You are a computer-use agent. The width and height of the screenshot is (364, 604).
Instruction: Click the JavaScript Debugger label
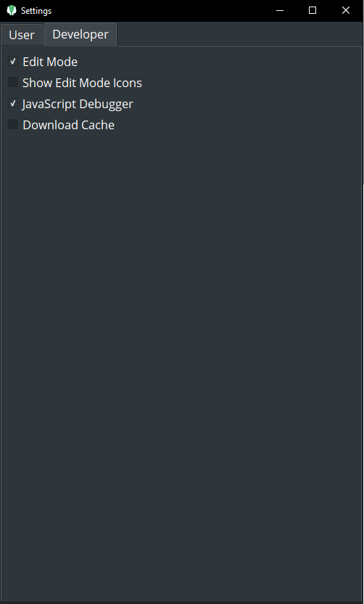click(x=78, y=104)
